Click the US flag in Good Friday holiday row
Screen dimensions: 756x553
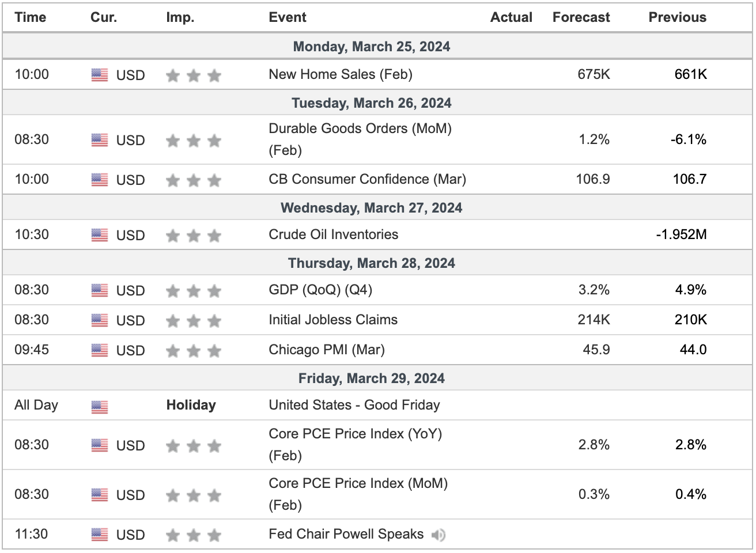pyautogui.click(x=100, y=407)
